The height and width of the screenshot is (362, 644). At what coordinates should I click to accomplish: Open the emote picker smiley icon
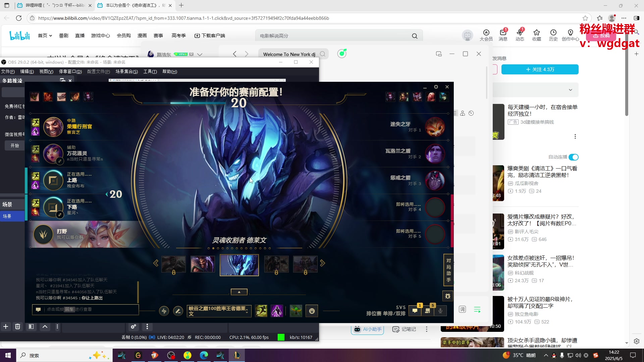click(312, 311)
